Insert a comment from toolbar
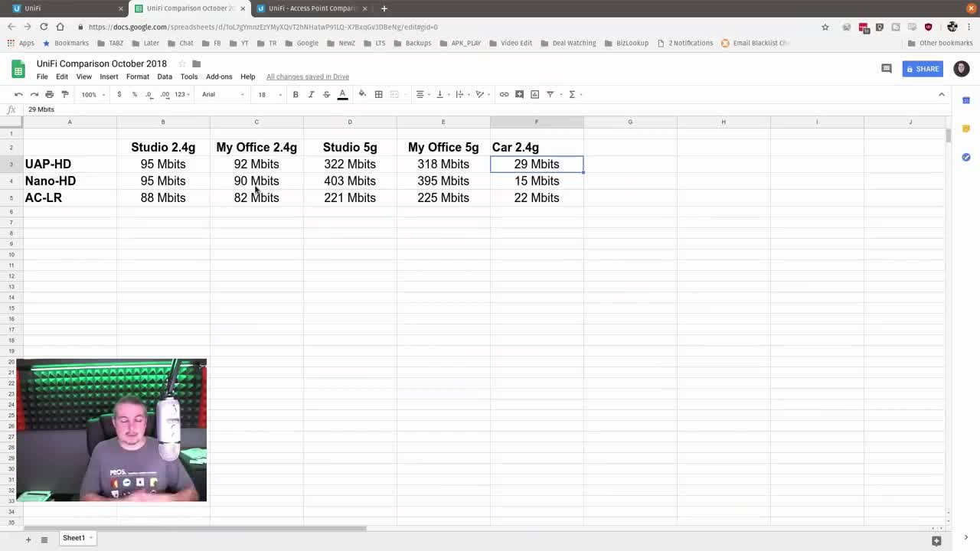Image resolution: width=980 pixels, height=551 pixels. click(519, 94)
